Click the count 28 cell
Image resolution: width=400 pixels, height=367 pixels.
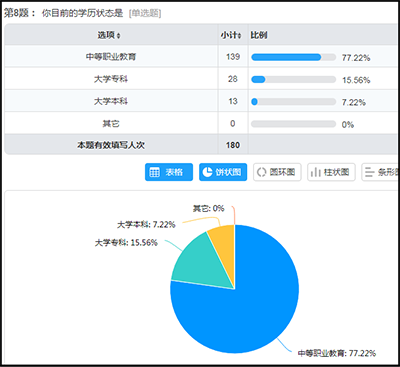tap(233, 79)
